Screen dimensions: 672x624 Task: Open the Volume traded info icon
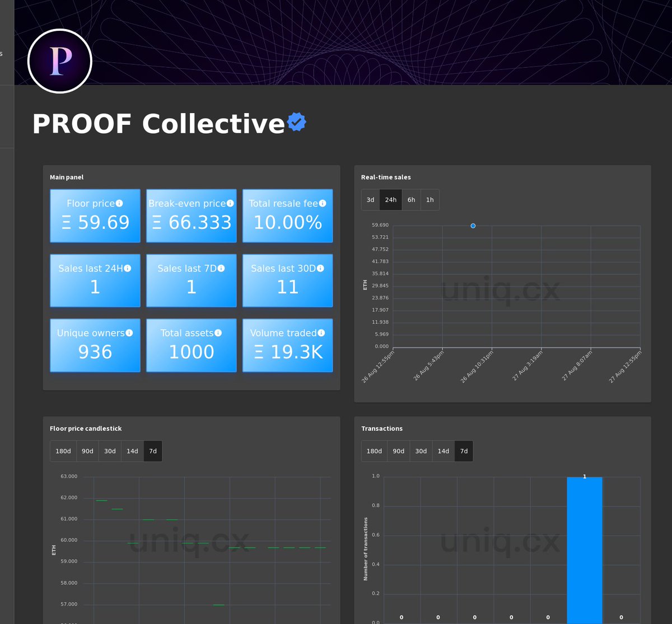(x=321, y=333)
